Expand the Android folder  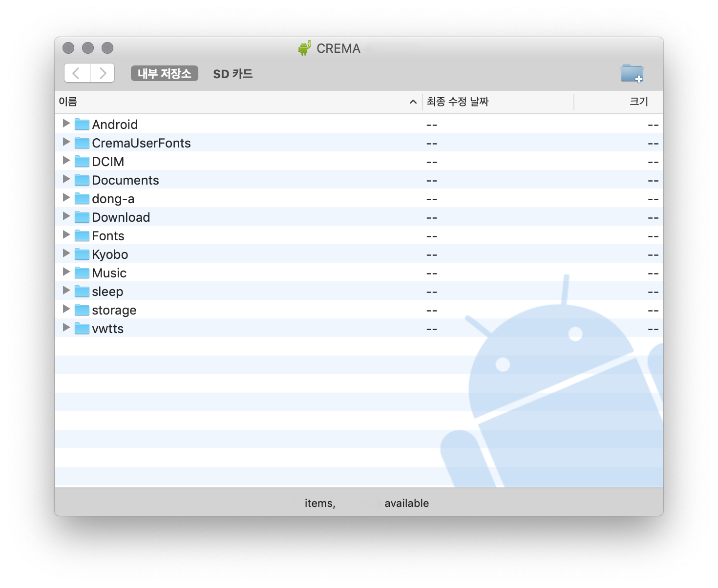coord(66,123)
